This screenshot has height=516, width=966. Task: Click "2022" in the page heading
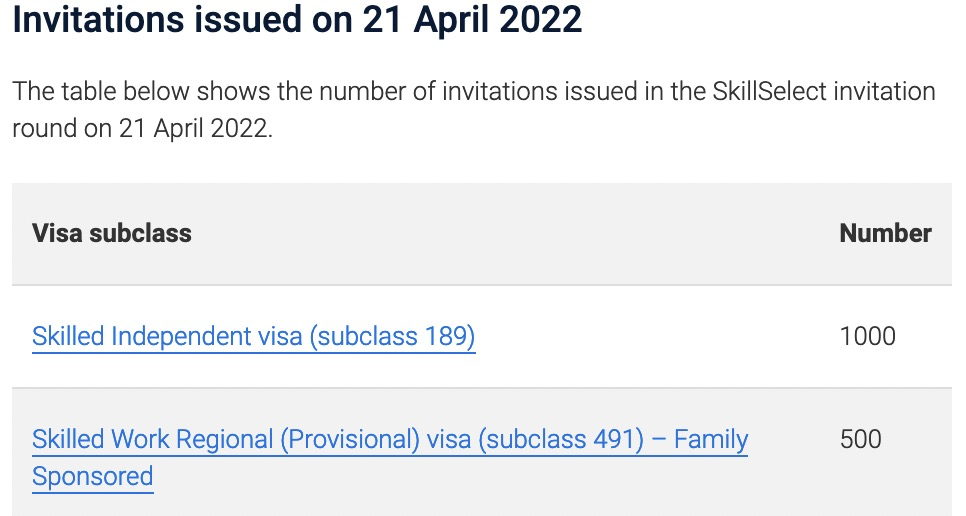click(x=543, y=20)
